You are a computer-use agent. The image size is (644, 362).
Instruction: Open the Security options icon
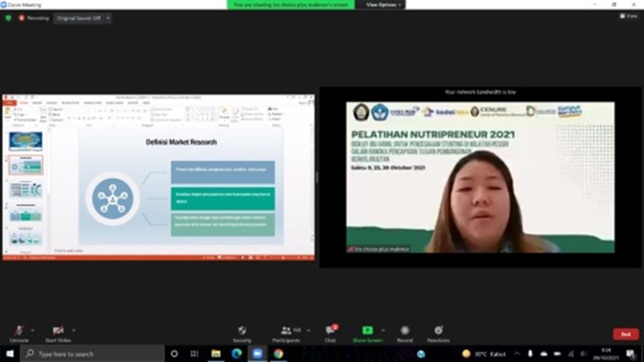242,331
